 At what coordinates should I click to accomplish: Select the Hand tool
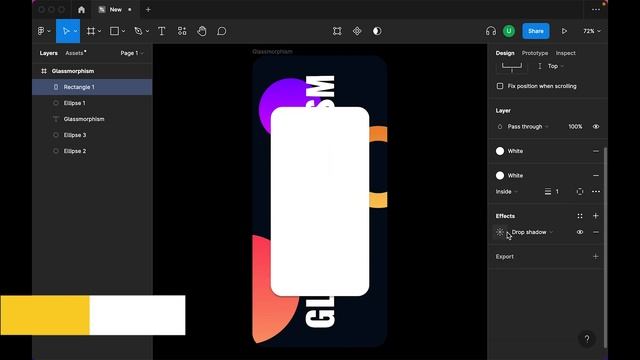202,31
